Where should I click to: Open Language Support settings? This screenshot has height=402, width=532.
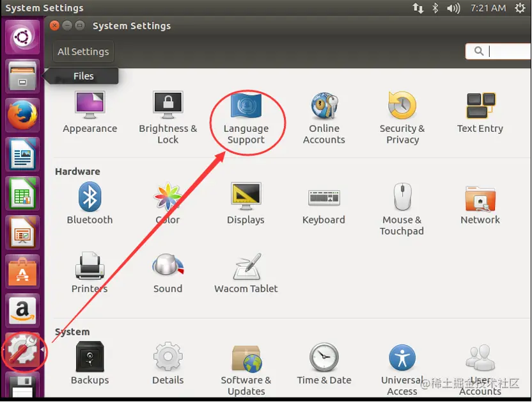(x=246, y=119)
